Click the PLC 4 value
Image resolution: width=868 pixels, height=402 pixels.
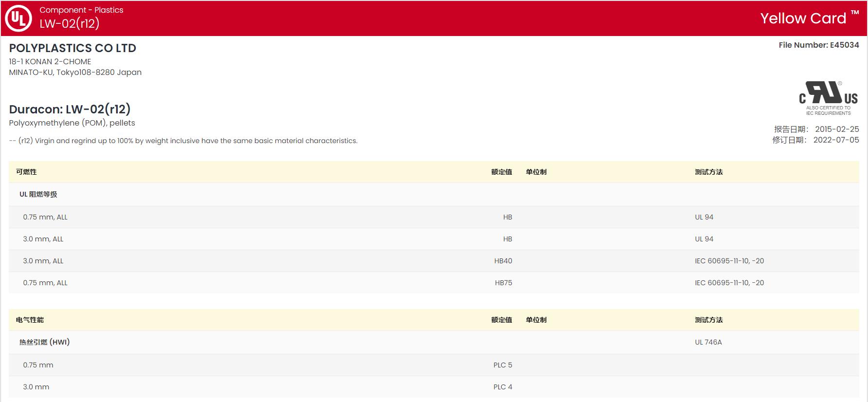503,387
